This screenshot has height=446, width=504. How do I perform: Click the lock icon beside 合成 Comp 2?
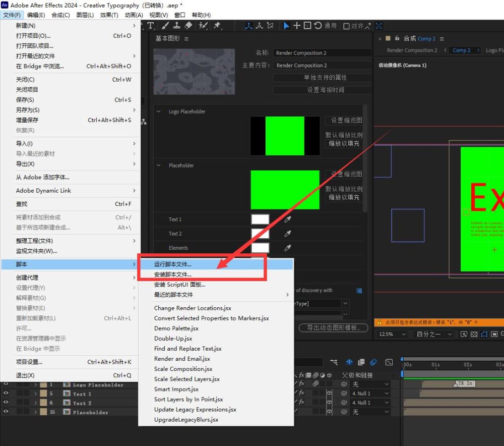[397, 38]
